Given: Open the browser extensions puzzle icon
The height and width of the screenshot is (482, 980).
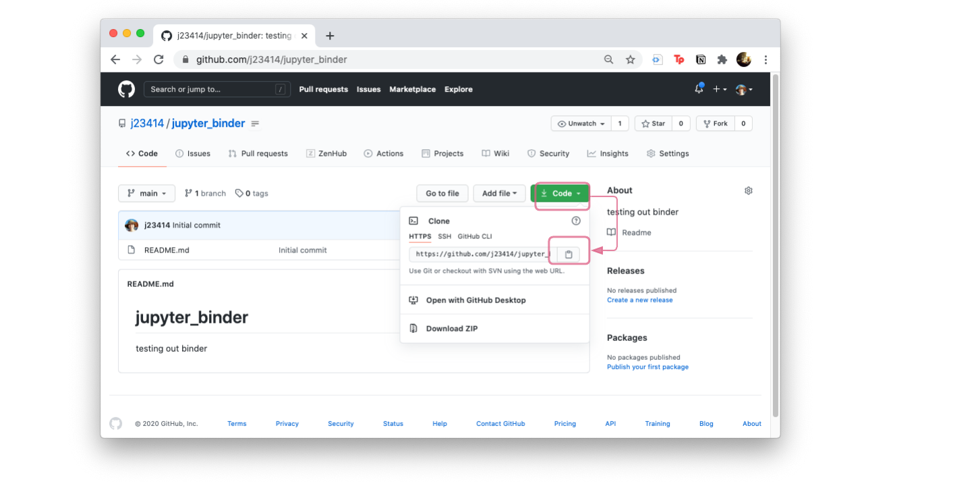Looking at the screenshot, I should (722, 59).
